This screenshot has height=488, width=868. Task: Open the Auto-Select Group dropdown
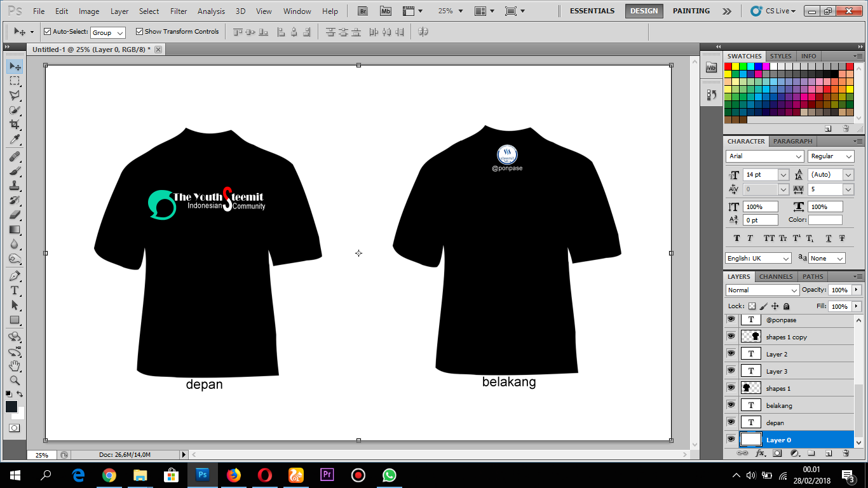coord(108,32)
